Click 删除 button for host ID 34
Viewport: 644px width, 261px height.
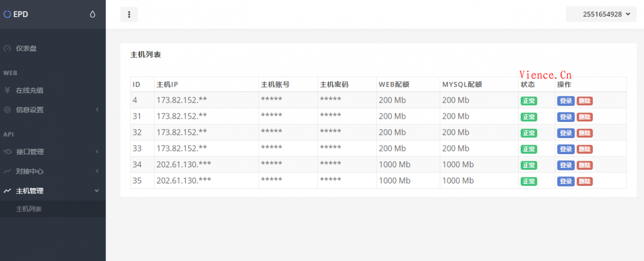585,165
